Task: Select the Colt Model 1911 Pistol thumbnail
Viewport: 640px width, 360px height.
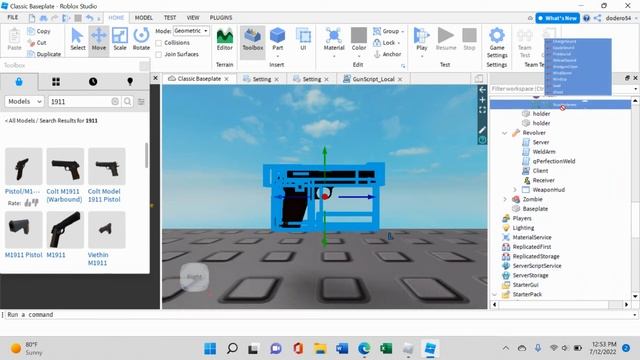Action: point(107,167)
